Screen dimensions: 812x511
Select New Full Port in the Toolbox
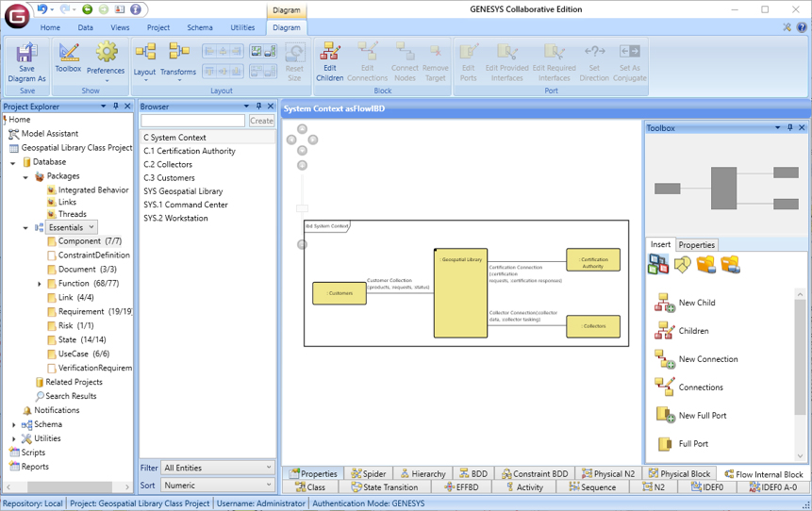[x=665, y=416]
